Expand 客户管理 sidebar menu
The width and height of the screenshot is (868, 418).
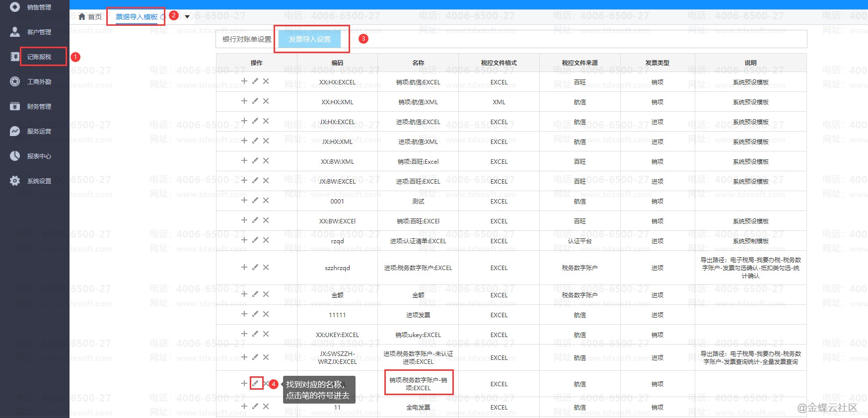click(x=39, y=32)
